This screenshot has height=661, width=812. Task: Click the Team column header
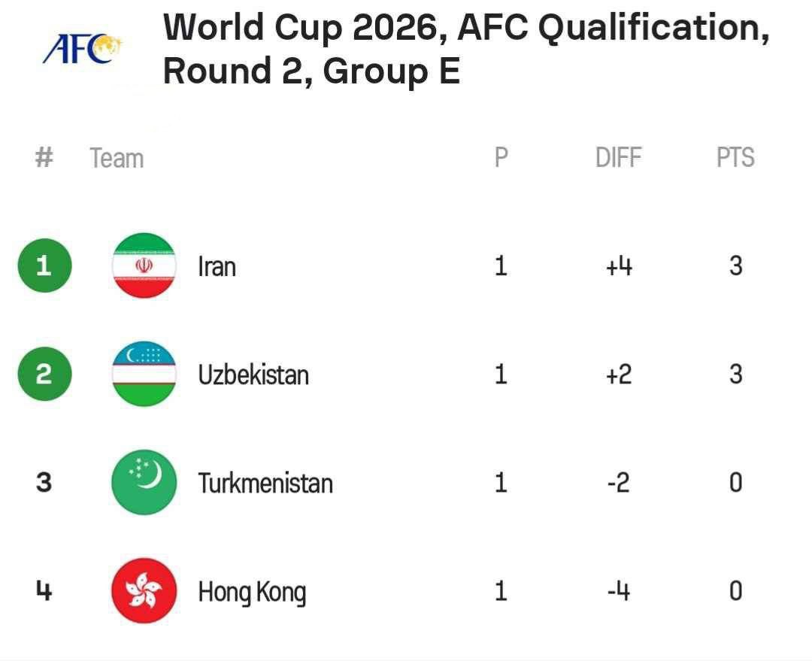point(117,159)
